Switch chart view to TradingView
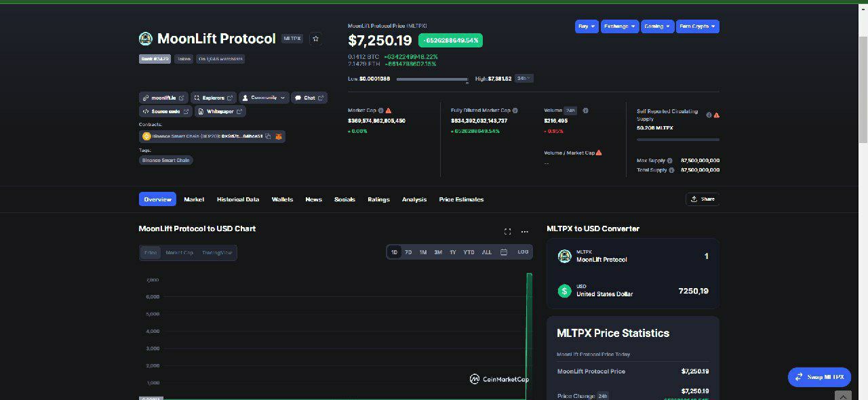 pos(217,253)
